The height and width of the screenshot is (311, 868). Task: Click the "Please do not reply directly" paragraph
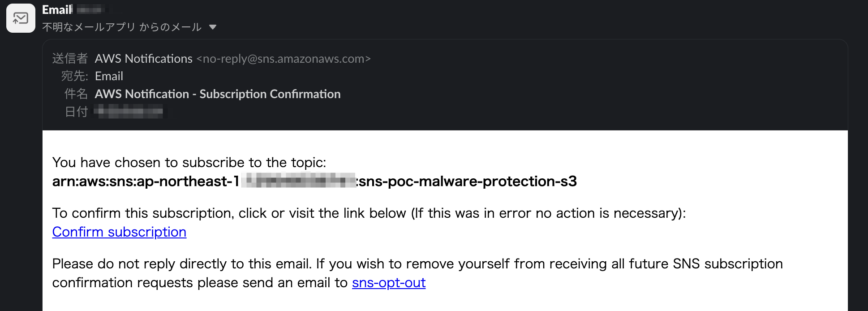417,264
